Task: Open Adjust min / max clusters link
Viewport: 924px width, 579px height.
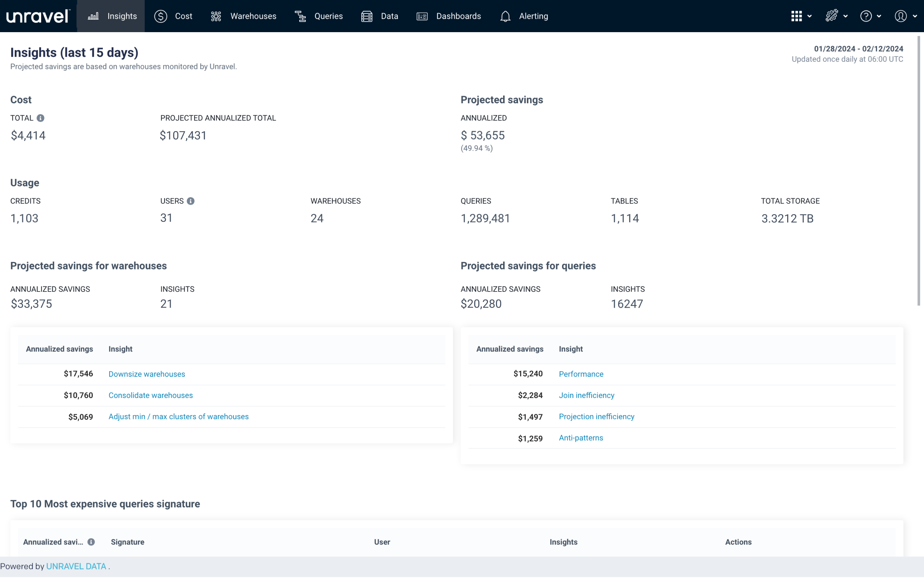Action: pyautogui.click(x=178, y=416)
